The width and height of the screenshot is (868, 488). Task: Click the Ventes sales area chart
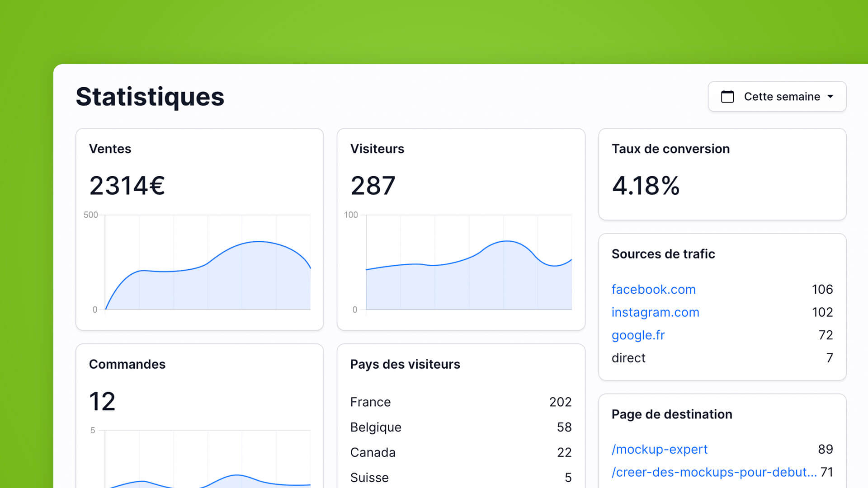(208, 263)
